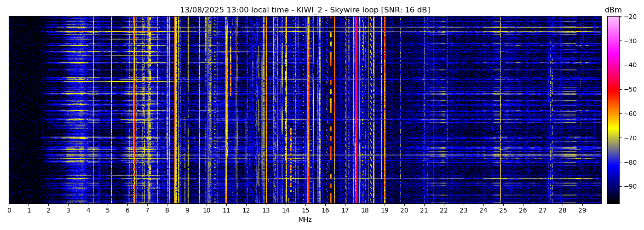Click the 29 MHz tick label
The image size is (644, 230).
click(582, 211)
